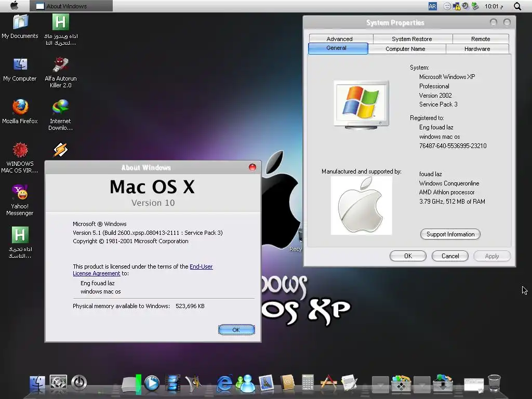Viewport: 532px width, 399px height.
Task: Launch Mozilla Firefox from desktop
Action: click(20, 112)
